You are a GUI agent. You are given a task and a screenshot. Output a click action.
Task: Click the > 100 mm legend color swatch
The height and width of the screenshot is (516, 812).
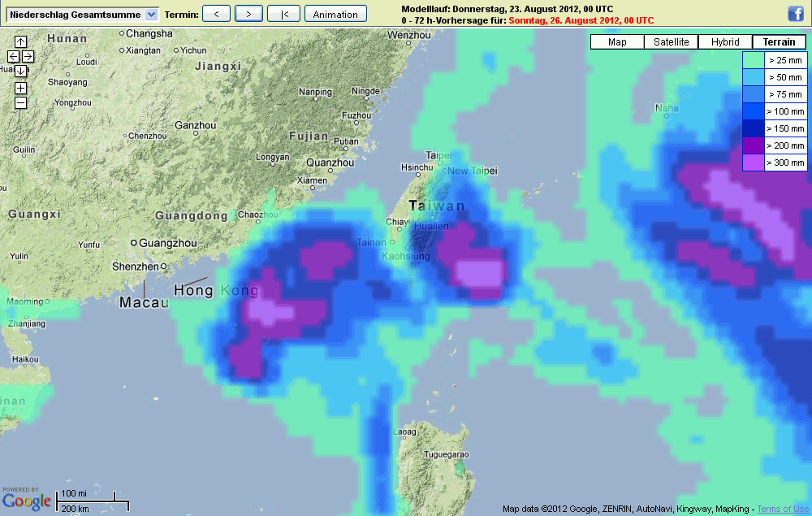(754, 111)
